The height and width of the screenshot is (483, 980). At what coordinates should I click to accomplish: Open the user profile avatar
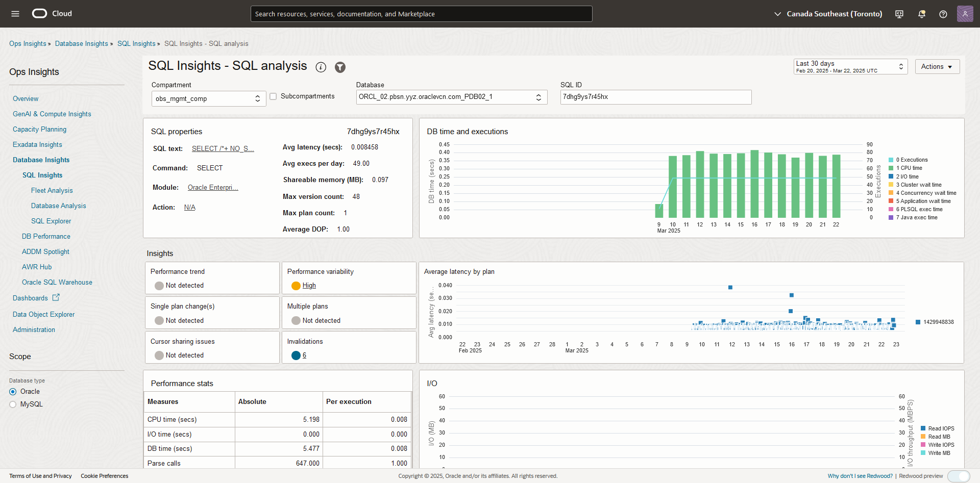[x=965, y=14]
